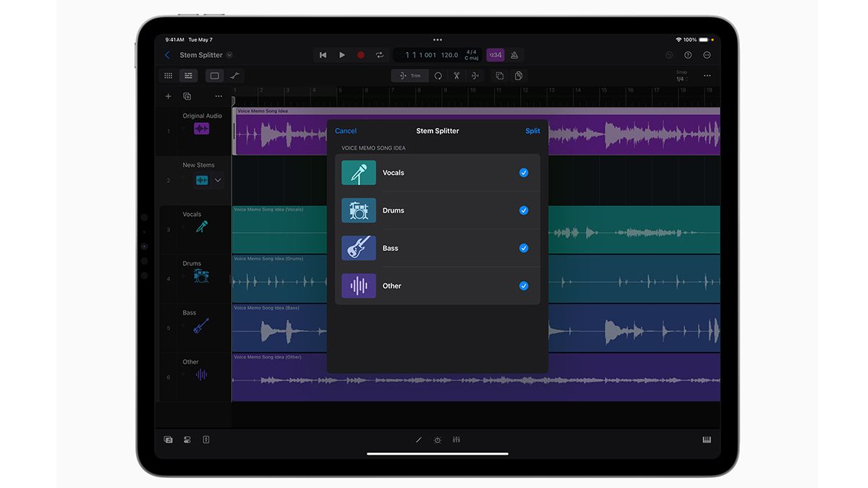Open the top-right More options menu
This screenshot has height=488, width=868.
coord(707,55)
